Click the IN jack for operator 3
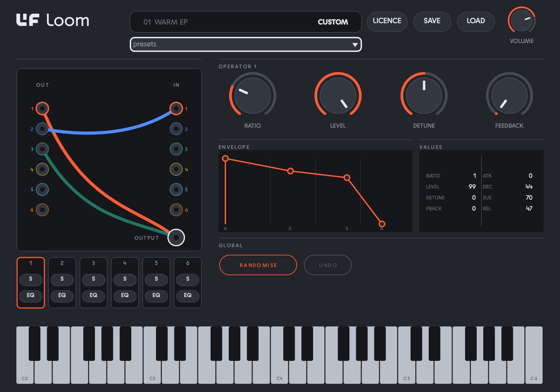 [x=176, y=149]
